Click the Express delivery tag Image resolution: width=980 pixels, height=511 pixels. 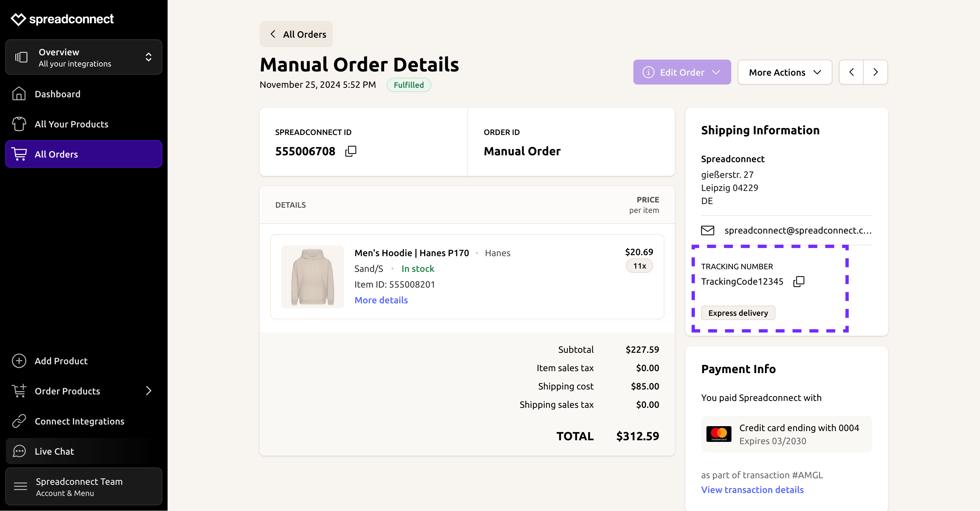coord(738,312)
